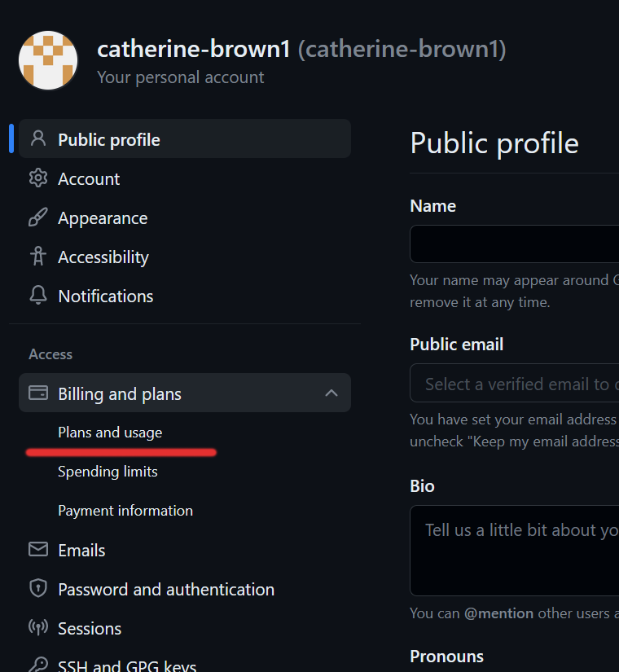Select the Public profile person icon
Screen dimensions: 619x672
(37, 138)
